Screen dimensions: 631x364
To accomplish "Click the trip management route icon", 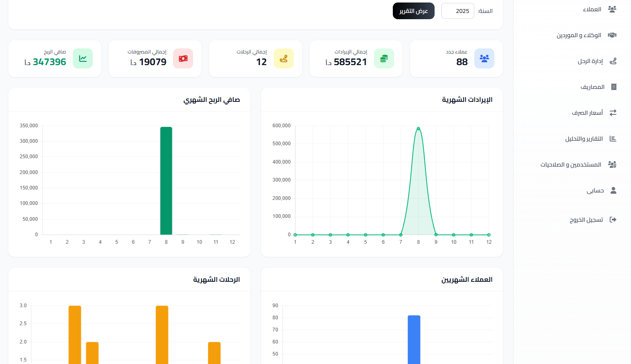I will [x=613, y=61].
